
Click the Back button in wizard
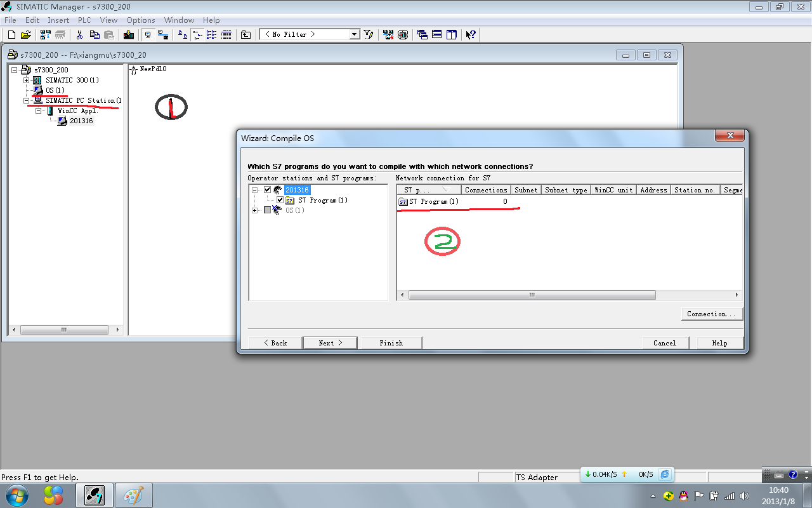275,343
